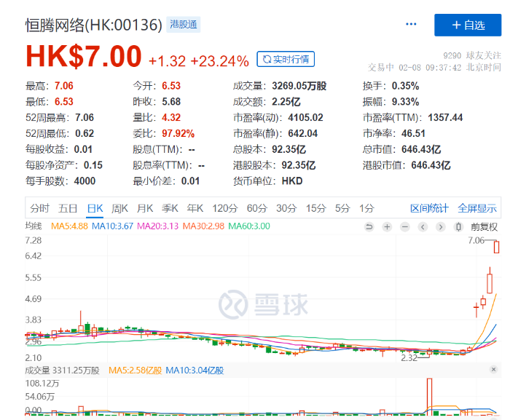Image resolution: width=510 pixels, height=420 pixels.
Task: Click the tallest red volume bar
Action: click(429, 397)
